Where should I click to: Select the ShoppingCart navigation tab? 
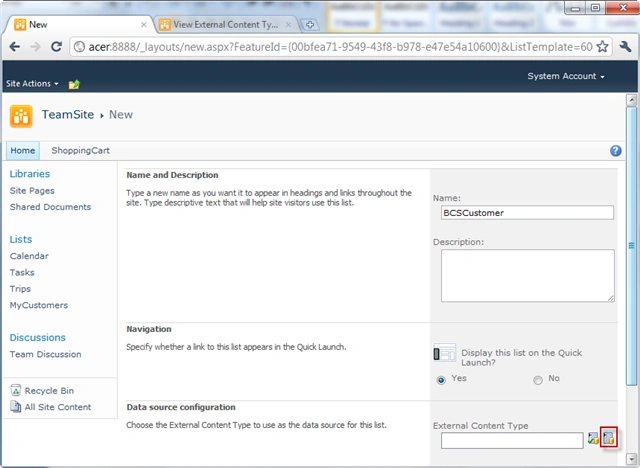coord(80,151)
